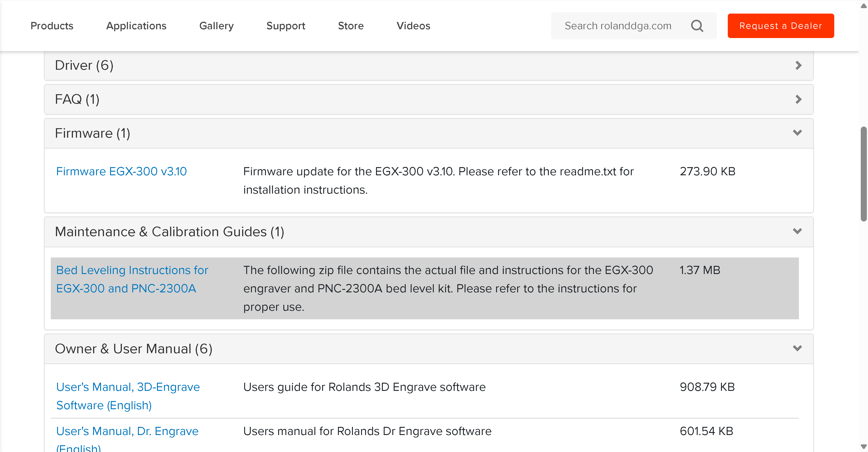Click Owner & User Manual (6) heading
This screenshot has height=452, width=868.
(134, 349)
